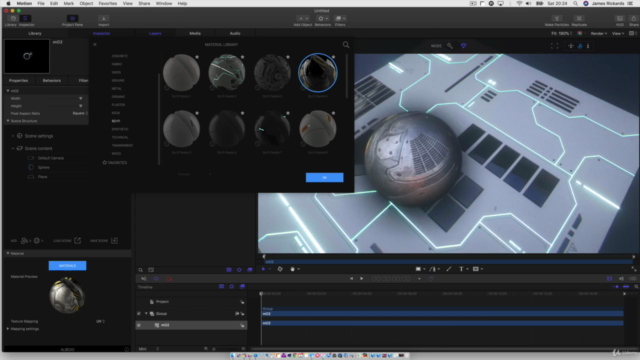Search the Material Library
The image size is (640, 360).
[346, 45]
